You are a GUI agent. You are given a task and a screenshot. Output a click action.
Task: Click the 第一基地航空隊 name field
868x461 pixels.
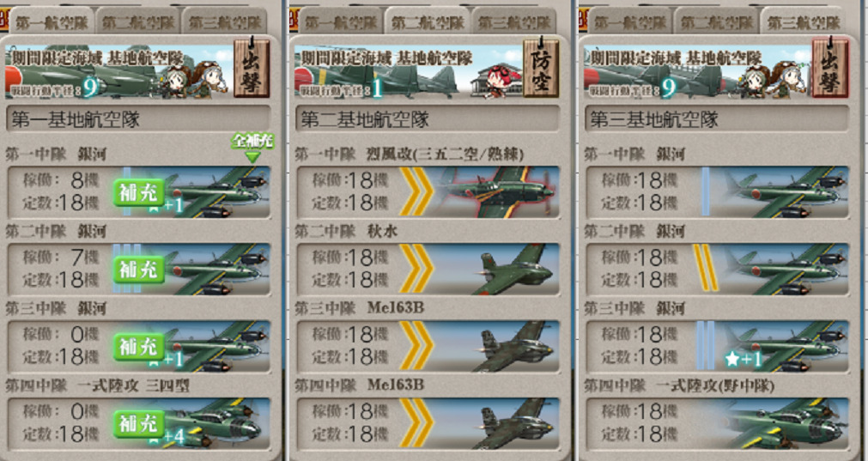(x=138, y=119)
